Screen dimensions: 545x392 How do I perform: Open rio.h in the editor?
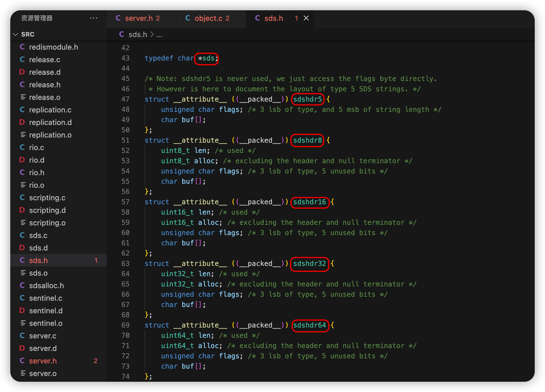[x=37, y=173]
